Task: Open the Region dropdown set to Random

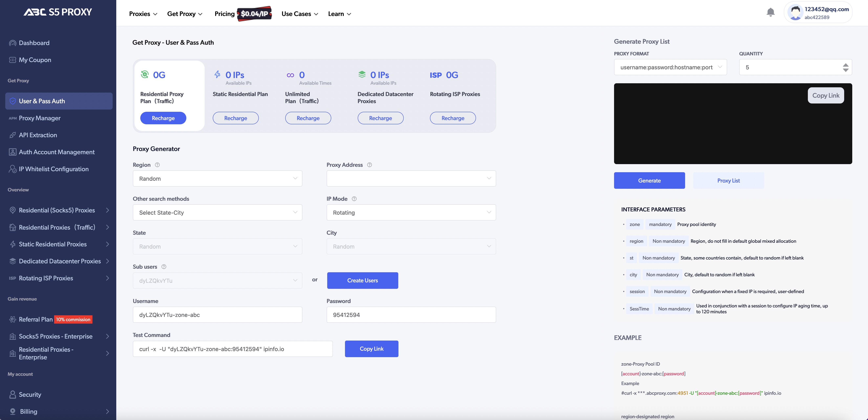Action: coord(217,178)
